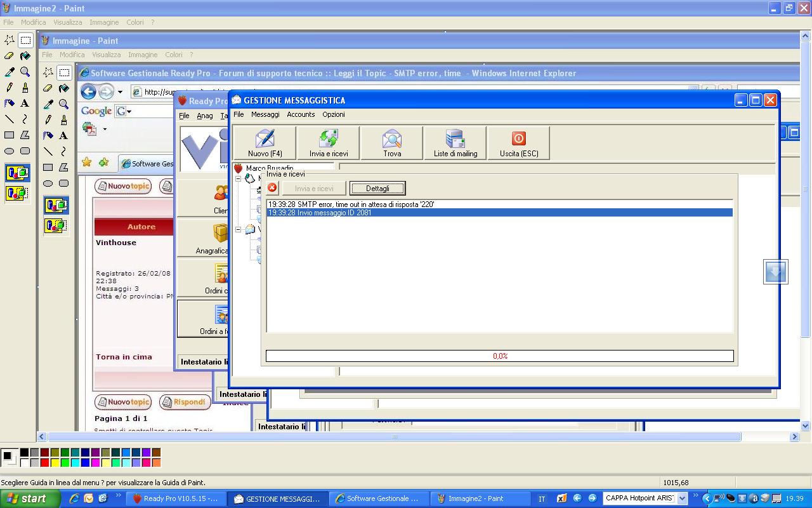Open the Immagine menu of outer Immagine2 Paint
Image resolution: width=812 pixels, height=508 pixels.
click(x=104, y=22)
